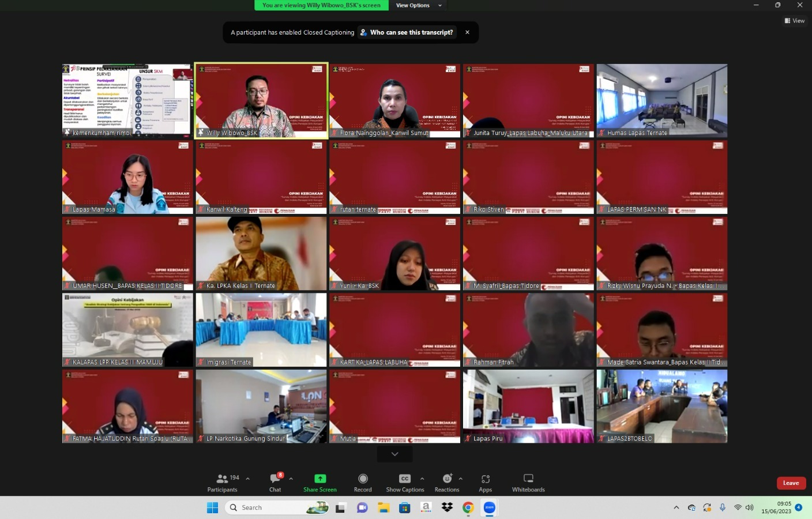The image size is (812, 519).
Task: Show next page of video thumbnails
Action: point(394,454)
